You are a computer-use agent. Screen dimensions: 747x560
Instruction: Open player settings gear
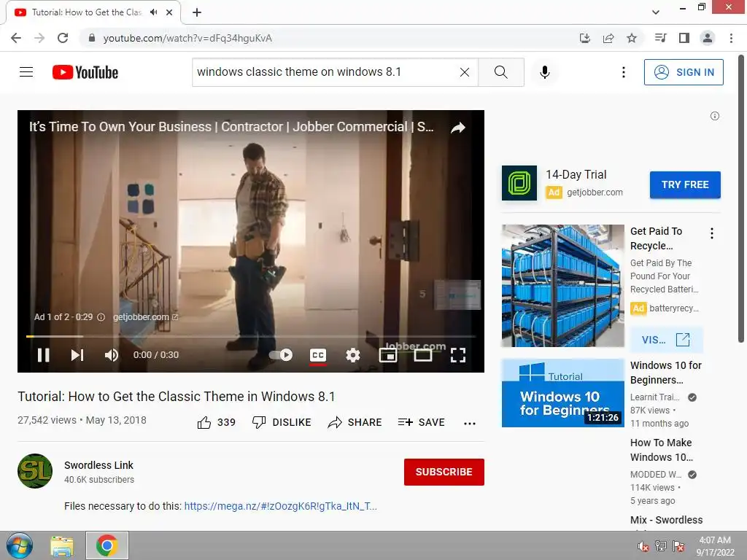pos(352,355)
